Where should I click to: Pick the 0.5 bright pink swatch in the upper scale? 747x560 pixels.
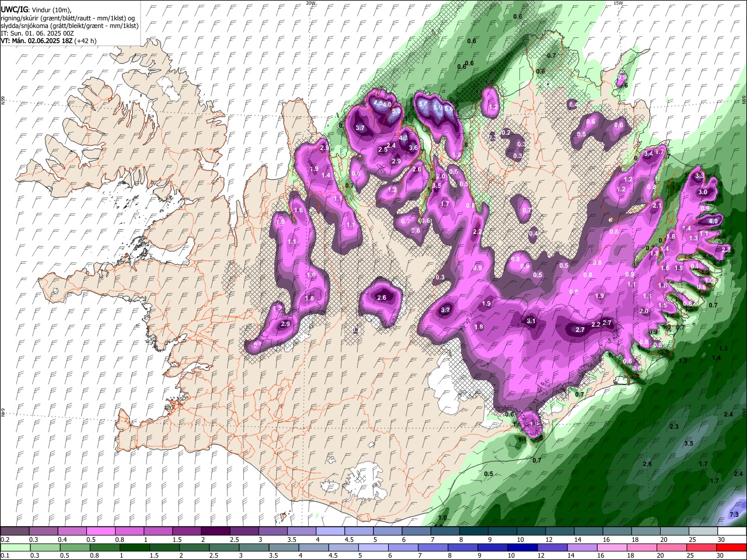tap(100, 531)
